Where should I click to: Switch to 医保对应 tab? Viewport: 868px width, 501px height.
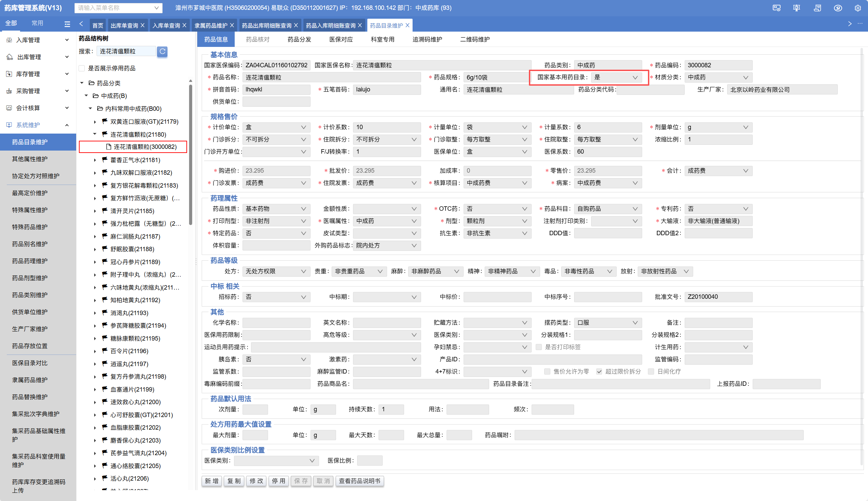pyautogui.click(x=341, y=39)
